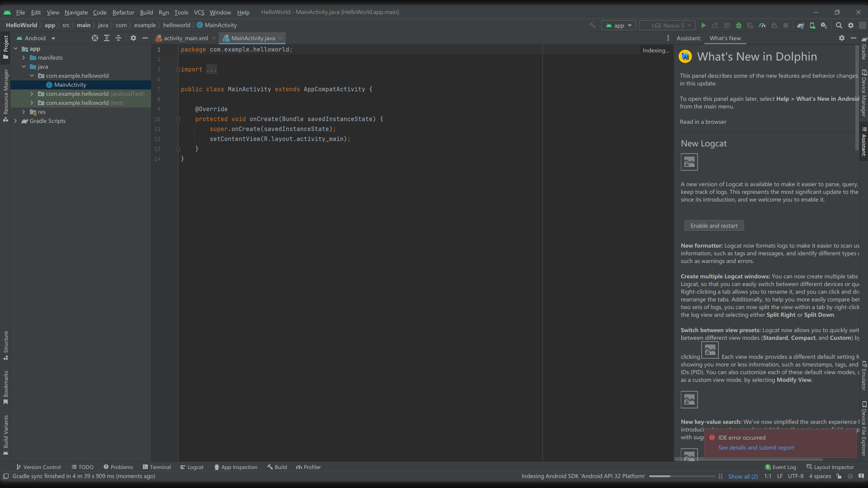Run the app with green play button
The height and width of the screenshot is (488, 868).
(x=703, y=26)
